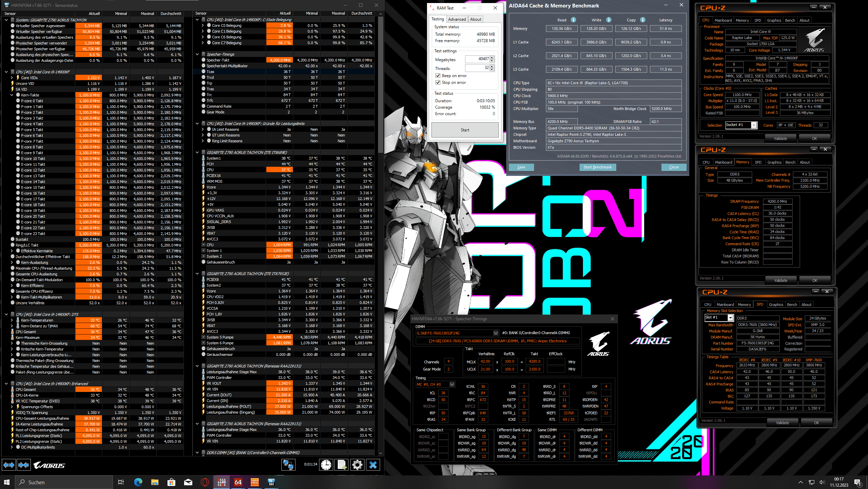Show hidden system tray icons
This screenshot has width=868, height=489.
801,482
